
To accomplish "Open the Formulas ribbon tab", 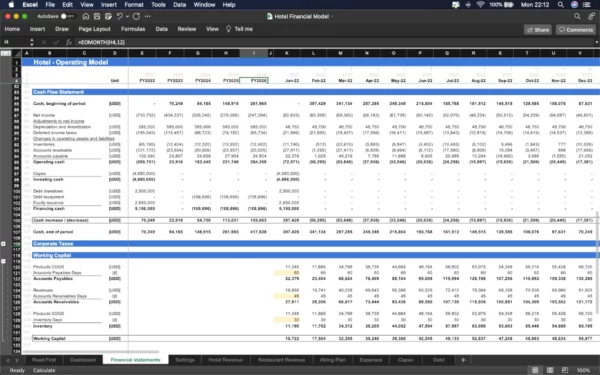I will click(x=133, y=29).
